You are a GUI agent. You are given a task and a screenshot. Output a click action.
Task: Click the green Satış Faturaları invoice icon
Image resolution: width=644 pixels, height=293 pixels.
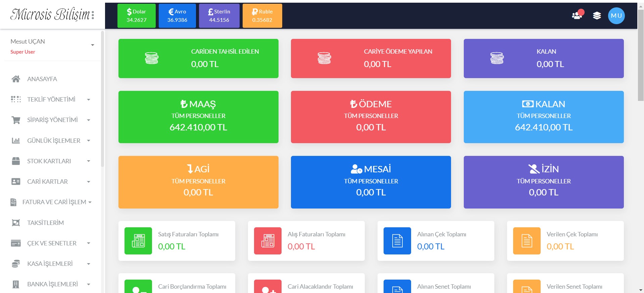click(x=138, y=241)
